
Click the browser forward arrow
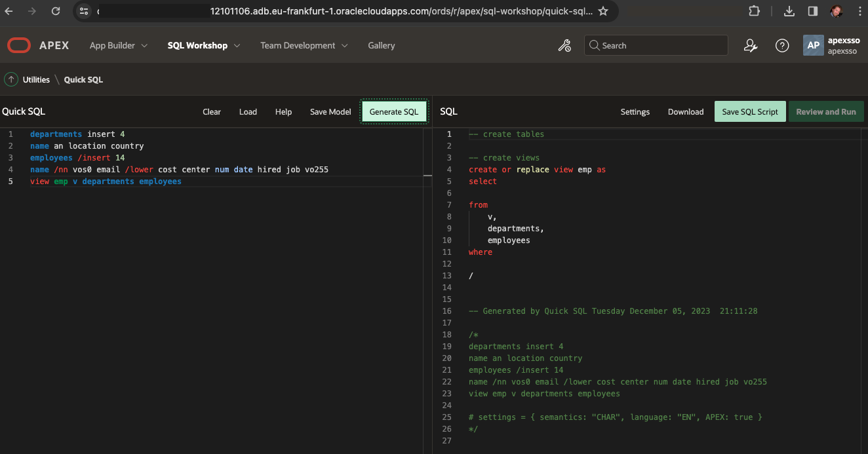coord(32,11)
